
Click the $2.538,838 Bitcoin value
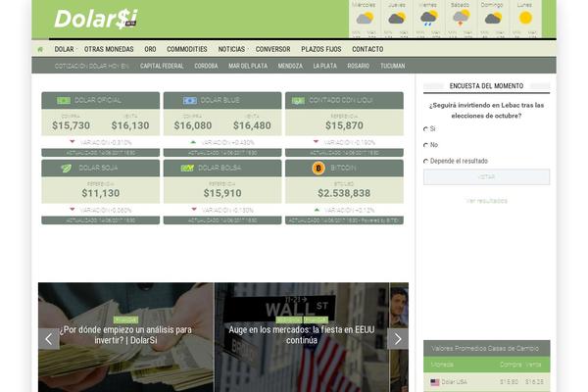coord(344,193)
